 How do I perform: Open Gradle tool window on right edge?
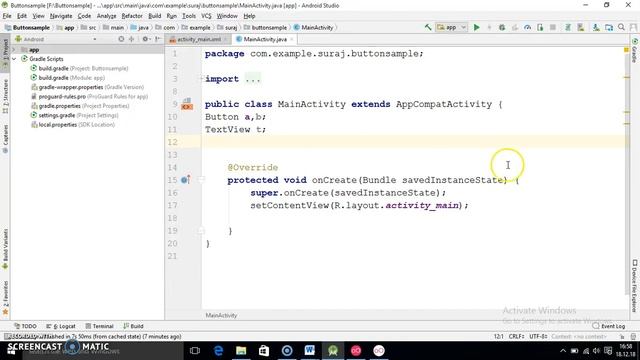click(x=635, y=51)
